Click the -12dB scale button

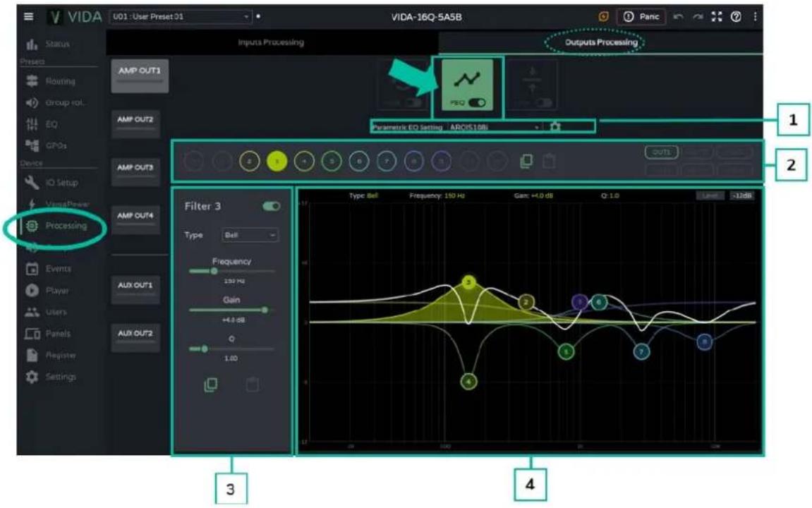point(742,195)
